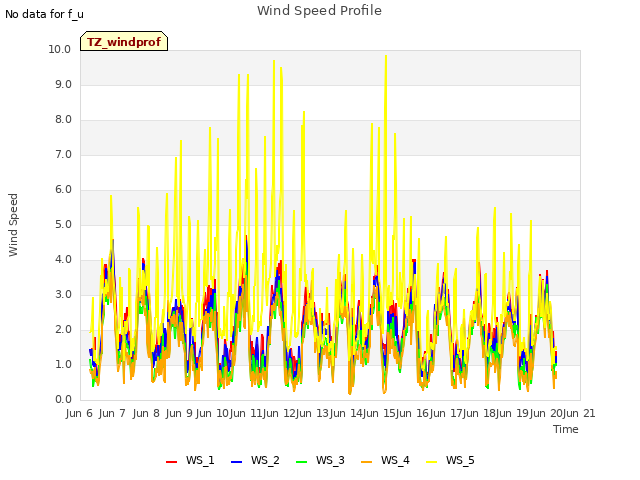Select the WS_2 blue legend swatch
Viewport: 640px width, 480px height.
tap(237, 462)
